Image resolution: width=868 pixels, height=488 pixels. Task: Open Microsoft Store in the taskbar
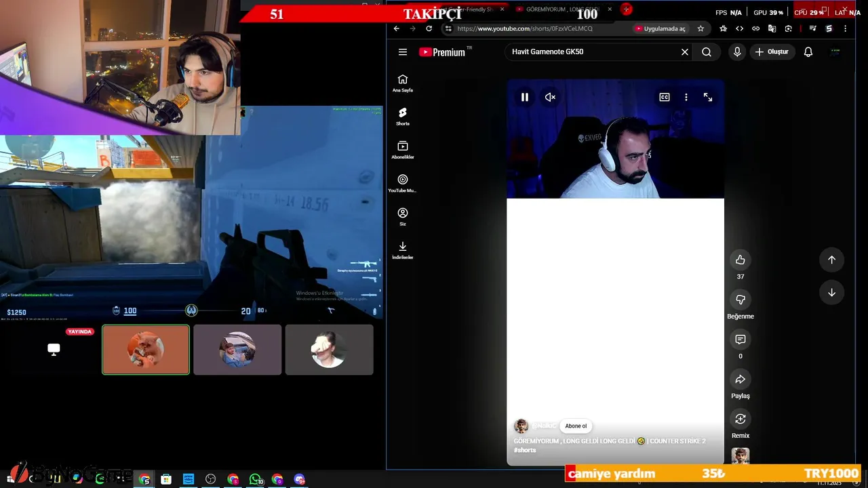tap(166, 479)
